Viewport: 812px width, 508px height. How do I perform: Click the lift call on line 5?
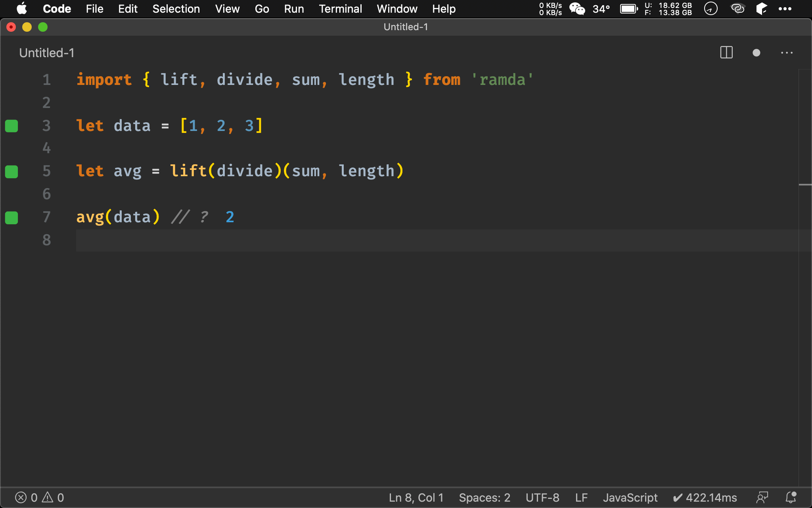point(188,171)
